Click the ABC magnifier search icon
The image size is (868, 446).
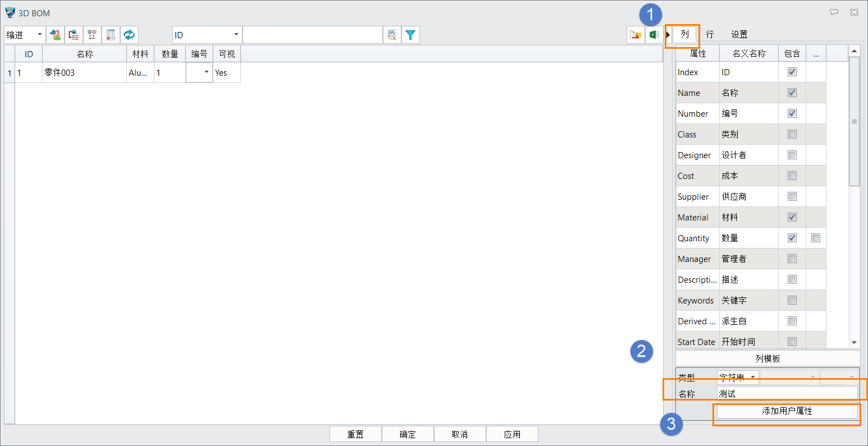(x=392, y=35)
